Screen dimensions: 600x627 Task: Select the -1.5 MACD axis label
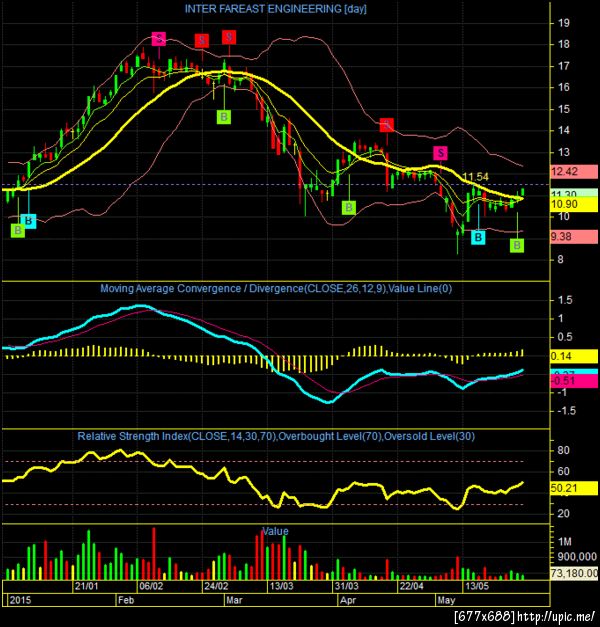(564, 411)
